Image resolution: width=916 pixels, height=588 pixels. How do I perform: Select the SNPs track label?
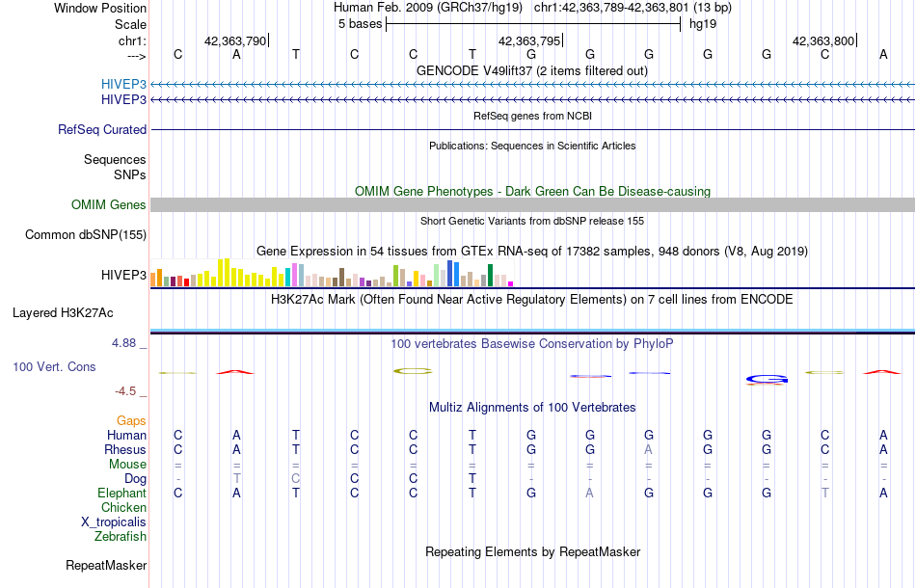pyautogui.click(x=130, y=174)
